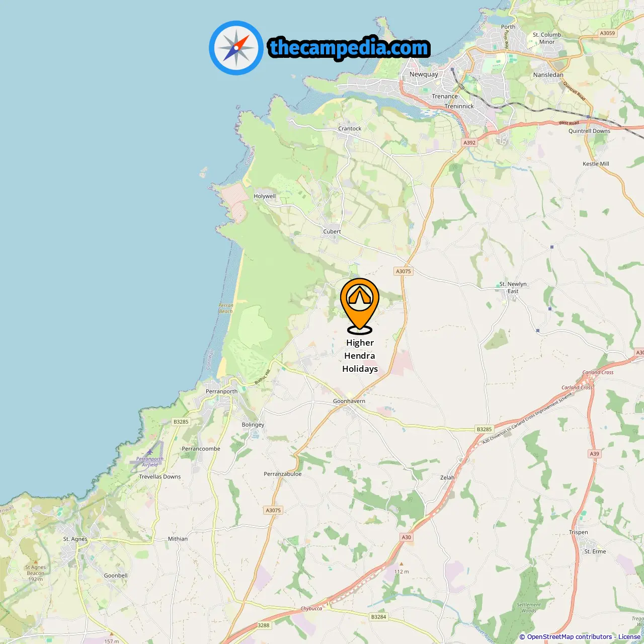Open the OpenStreetMap contributors link

tap(570, 637)
